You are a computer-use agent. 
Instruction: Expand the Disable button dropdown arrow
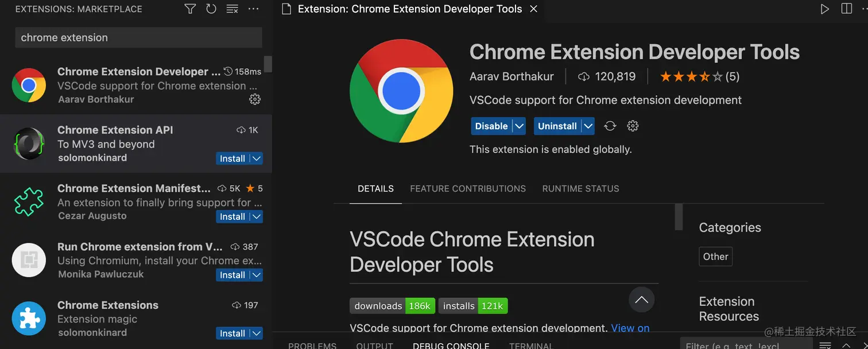(519, 126)
